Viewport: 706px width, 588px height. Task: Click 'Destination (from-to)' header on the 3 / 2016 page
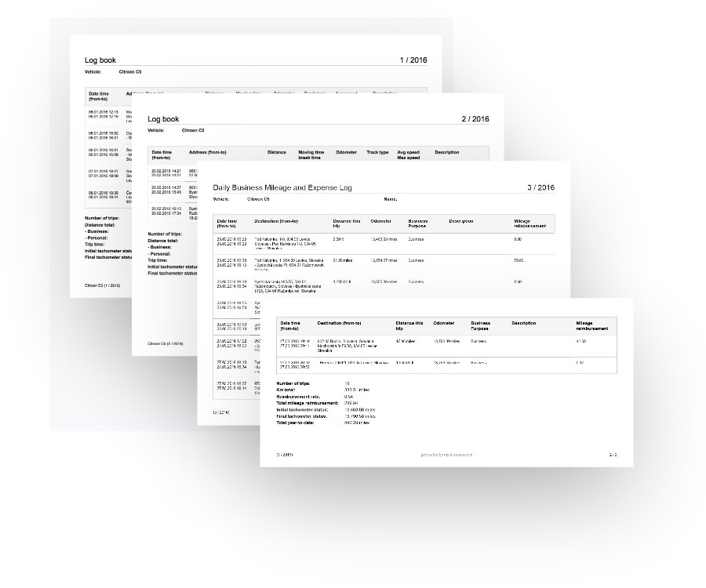point(276,221)
